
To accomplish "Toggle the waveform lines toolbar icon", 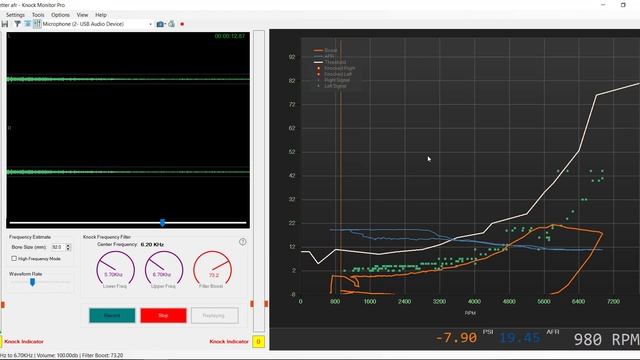I will pyautogui.click(x=27, y=24).
